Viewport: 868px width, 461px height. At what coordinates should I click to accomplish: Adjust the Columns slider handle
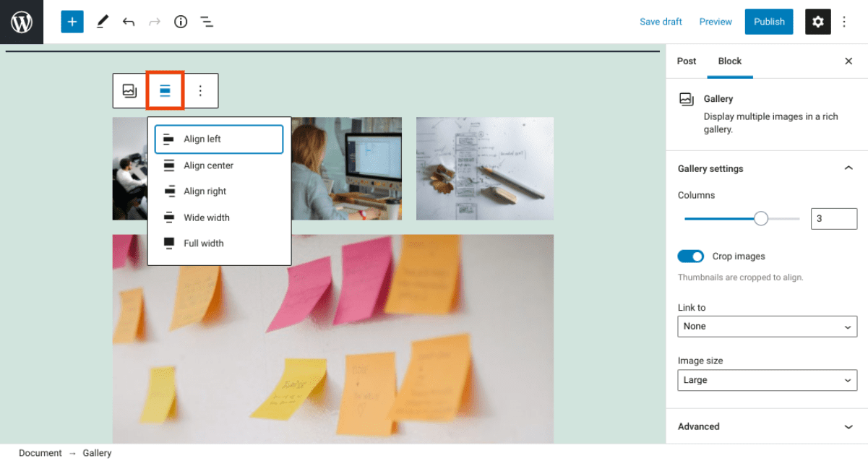[x=760, y=217]
